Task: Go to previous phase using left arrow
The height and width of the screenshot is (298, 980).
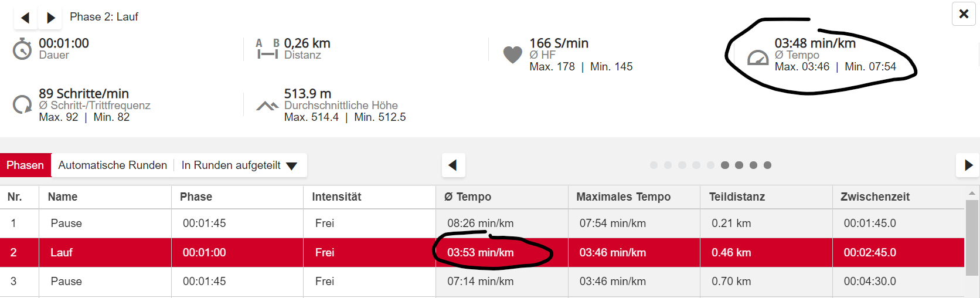Action: pyautogui.click(x=25, y=18)
